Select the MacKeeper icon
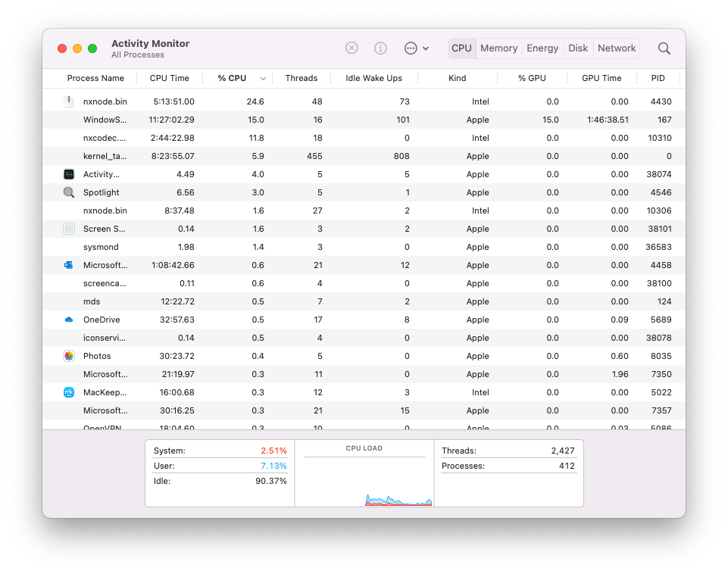728x574 pixels. point(69,392)
